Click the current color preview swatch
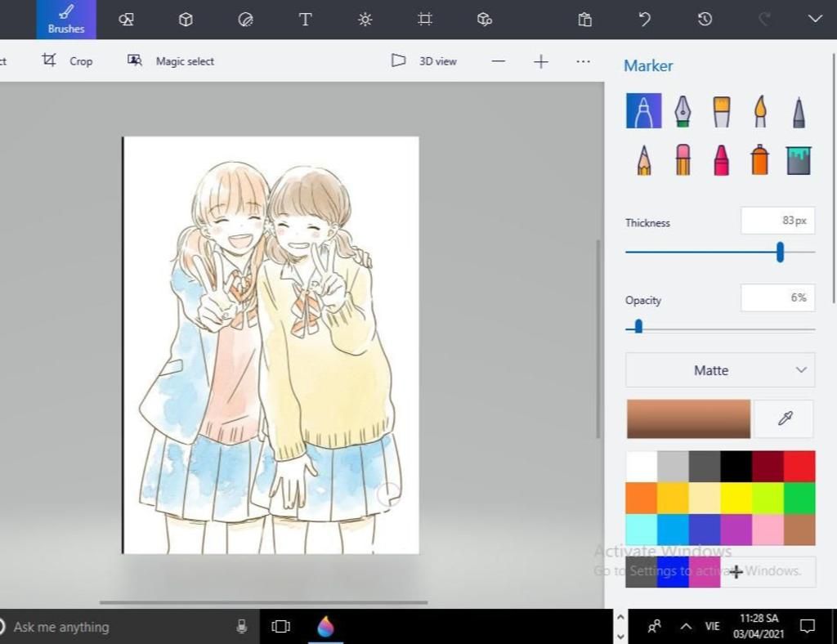Viewport: 837px width, 644px height. (688, 418)
